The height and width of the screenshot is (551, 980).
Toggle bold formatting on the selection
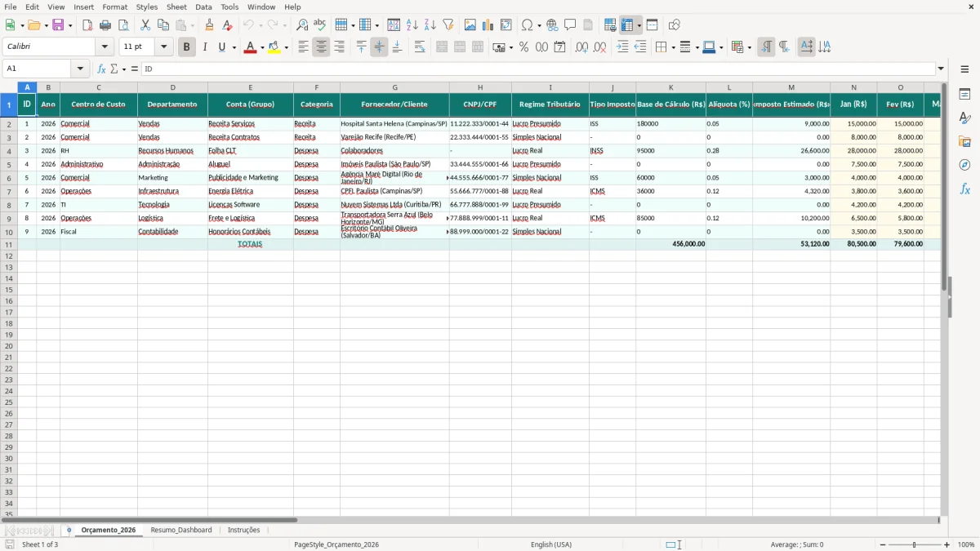click(186, 47)
